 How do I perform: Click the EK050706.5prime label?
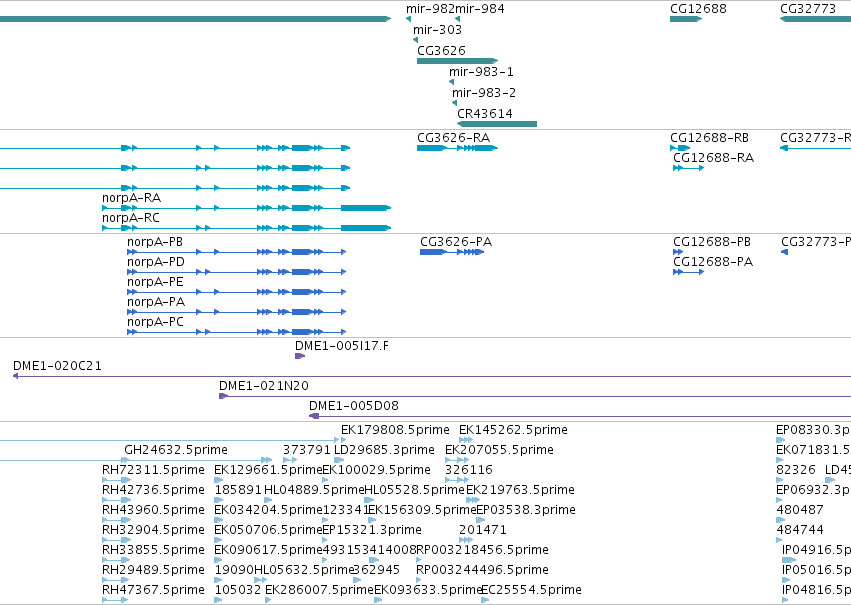268,531
